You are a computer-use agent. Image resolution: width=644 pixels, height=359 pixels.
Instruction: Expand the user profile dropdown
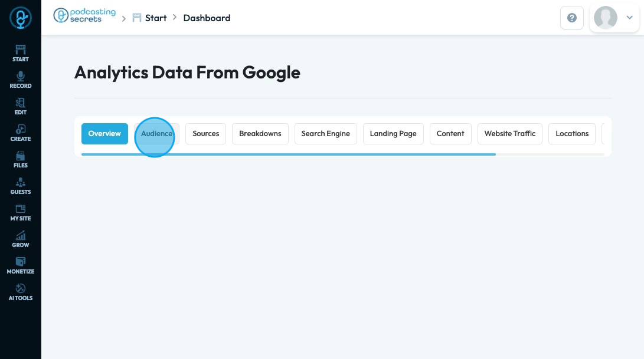[x=614, y=18]
